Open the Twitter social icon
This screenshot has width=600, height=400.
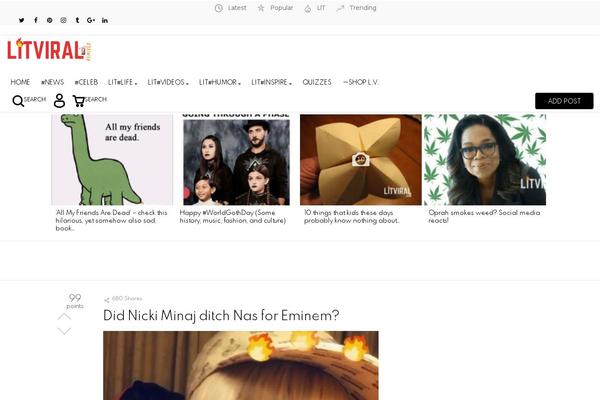pyautogui.click(x=21, y=20)
